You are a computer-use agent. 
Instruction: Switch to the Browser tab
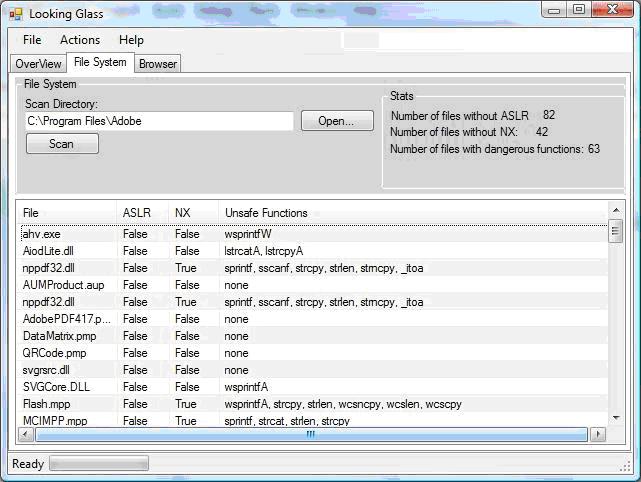point(158,64)
